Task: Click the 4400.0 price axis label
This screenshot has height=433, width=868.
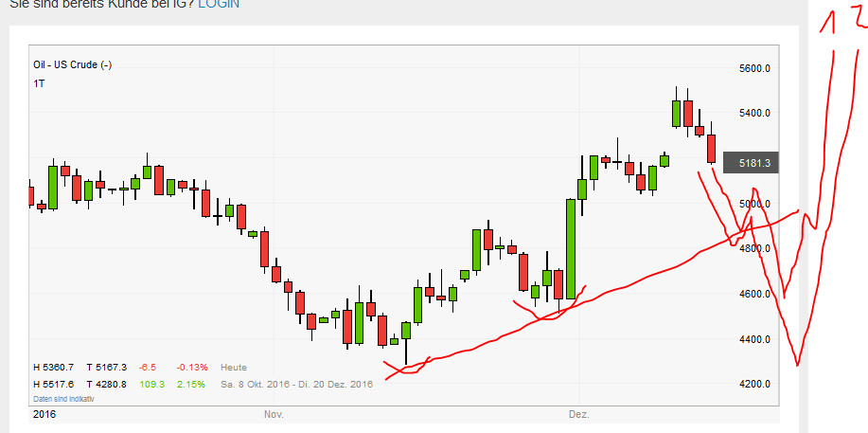Action: [754, 339]
